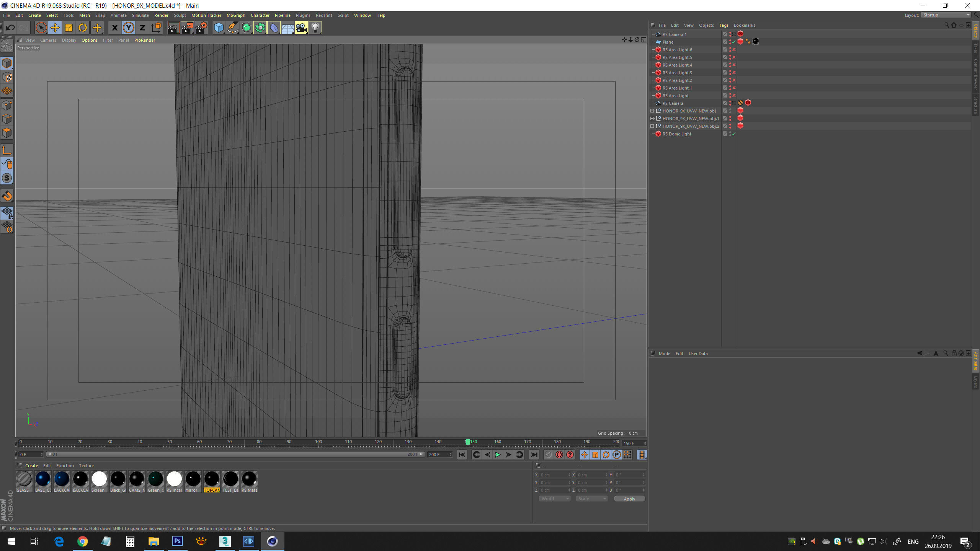Expand HONOR_9X_UVW_NEW.obj hierarchy
This screenshot has height=551, width=980.
[652, 111]
